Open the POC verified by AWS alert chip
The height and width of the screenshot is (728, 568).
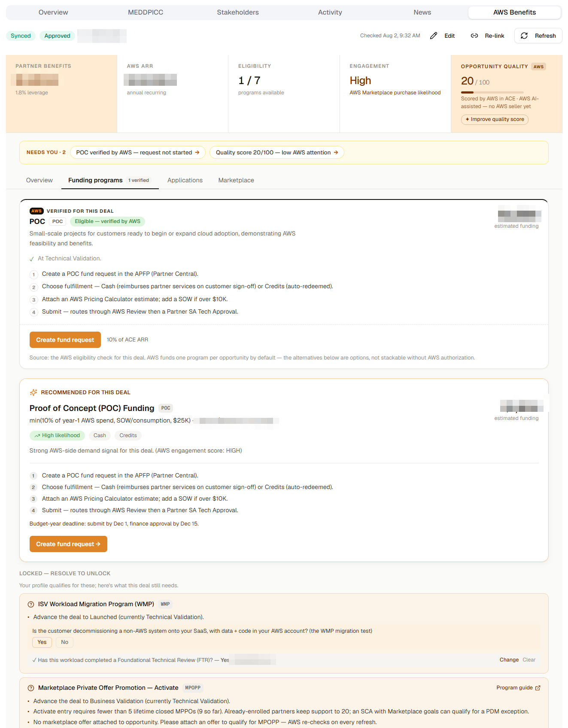point(138,152)
